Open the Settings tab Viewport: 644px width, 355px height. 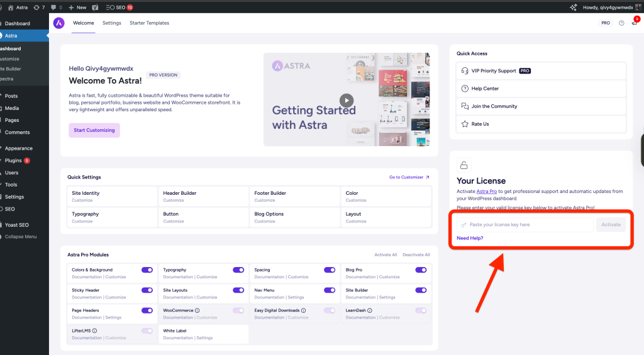coord(111,23)
